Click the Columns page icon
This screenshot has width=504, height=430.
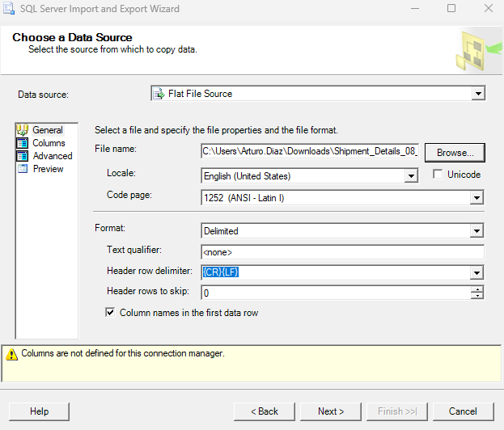coord(23,143)
